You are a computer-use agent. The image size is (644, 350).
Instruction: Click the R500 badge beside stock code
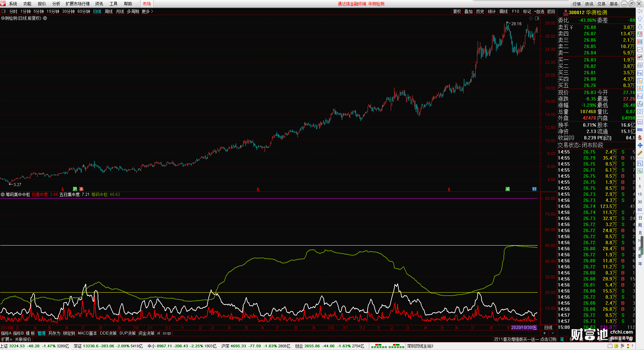566,13
